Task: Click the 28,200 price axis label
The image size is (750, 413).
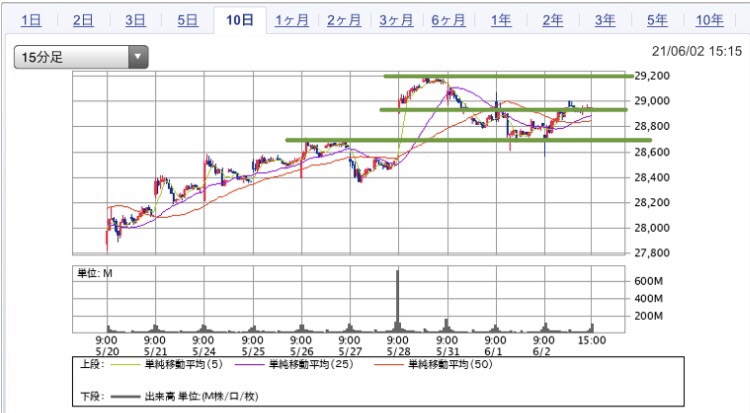Action: pos(652,202)
